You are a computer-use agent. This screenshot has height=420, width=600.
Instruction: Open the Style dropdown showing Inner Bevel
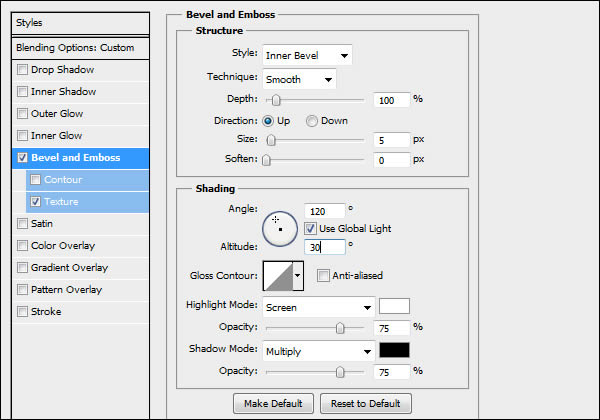point(306,55)
